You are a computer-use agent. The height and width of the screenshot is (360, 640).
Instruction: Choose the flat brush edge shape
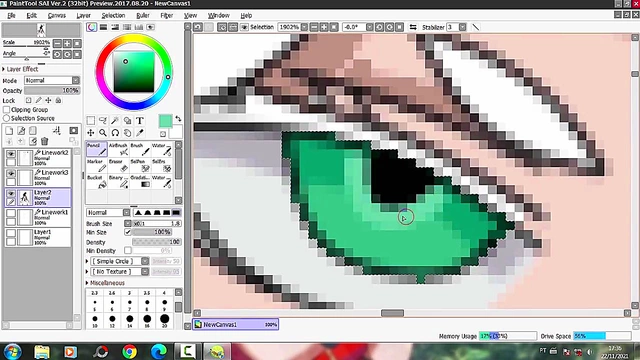pos(176,213)
